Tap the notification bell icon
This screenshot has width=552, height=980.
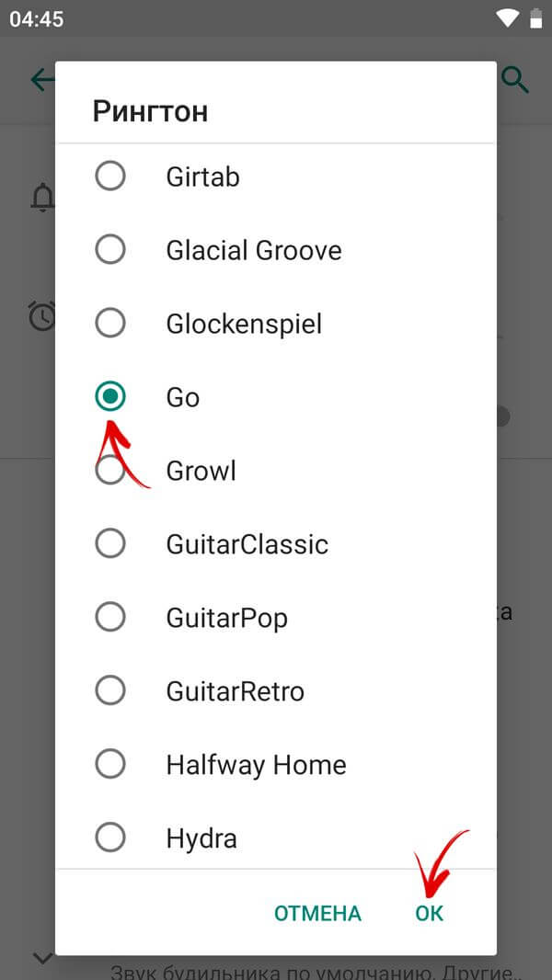(42, 197)
